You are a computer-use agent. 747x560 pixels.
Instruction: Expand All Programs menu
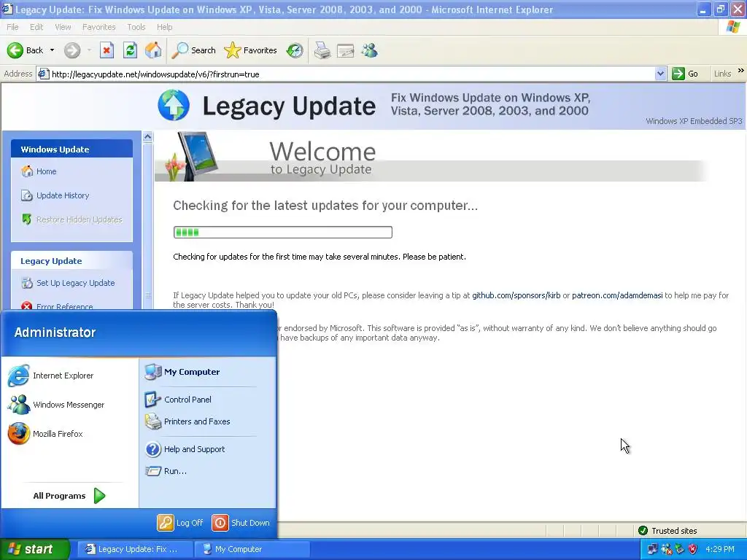(69, 496)
